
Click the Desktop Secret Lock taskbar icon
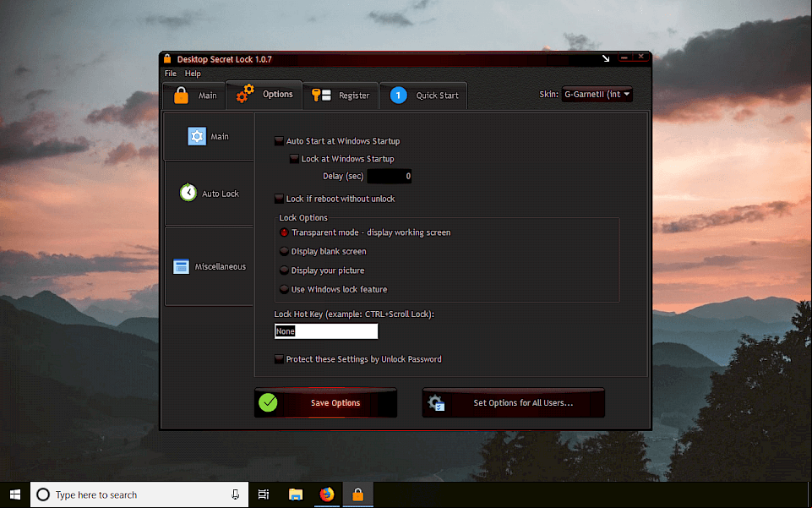[x=358, y=494]
